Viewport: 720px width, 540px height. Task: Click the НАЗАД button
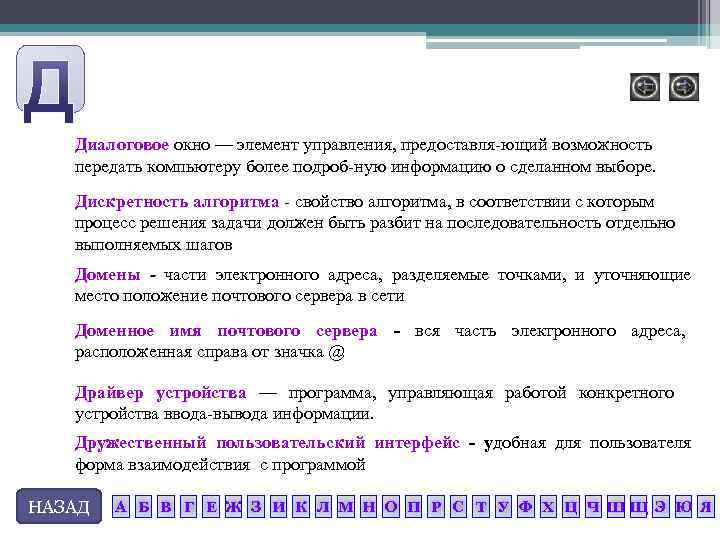point(59,506)
